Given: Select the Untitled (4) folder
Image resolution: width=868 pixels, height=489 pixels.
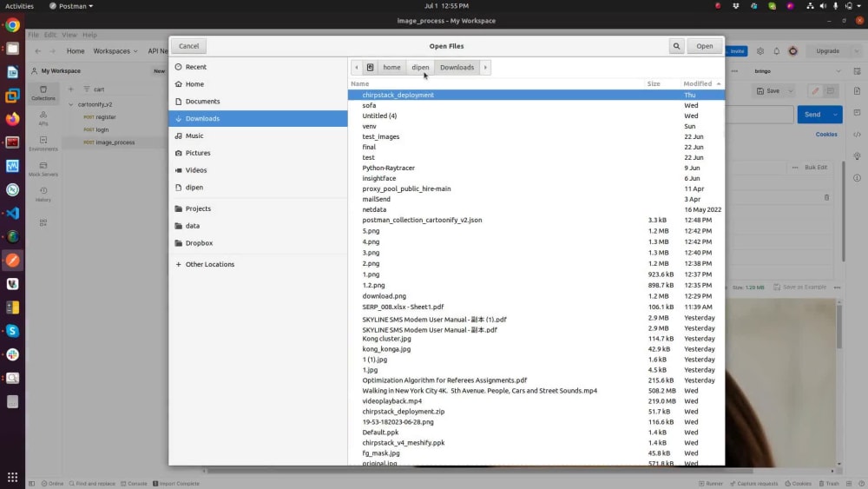Looking at the screenshot, I should pos(536,116).
